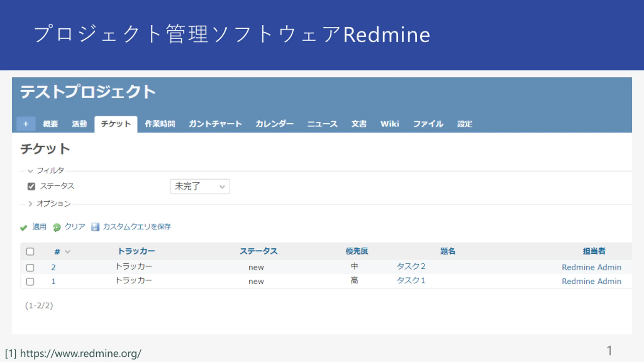Select the チケット tab
Viewport: 644px width, 362px height.
click(x=116, y=124)
